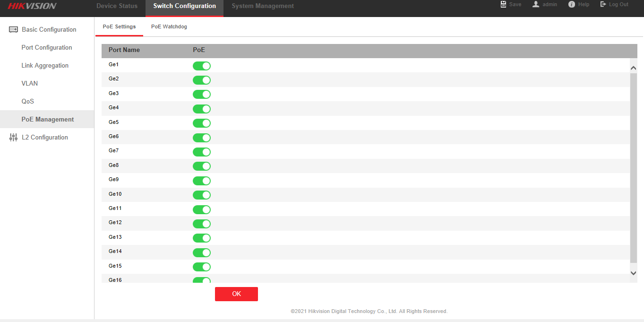Click the Log Out exit icon
The image size is (644, 322).
603,4
